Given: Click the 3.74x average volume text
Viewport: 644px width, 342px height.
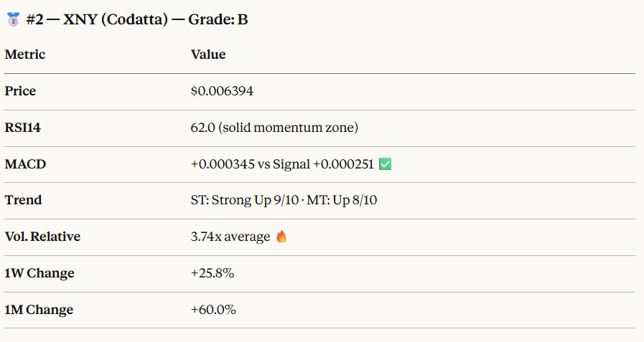Looking at the screenshot, I should point(230,237).
